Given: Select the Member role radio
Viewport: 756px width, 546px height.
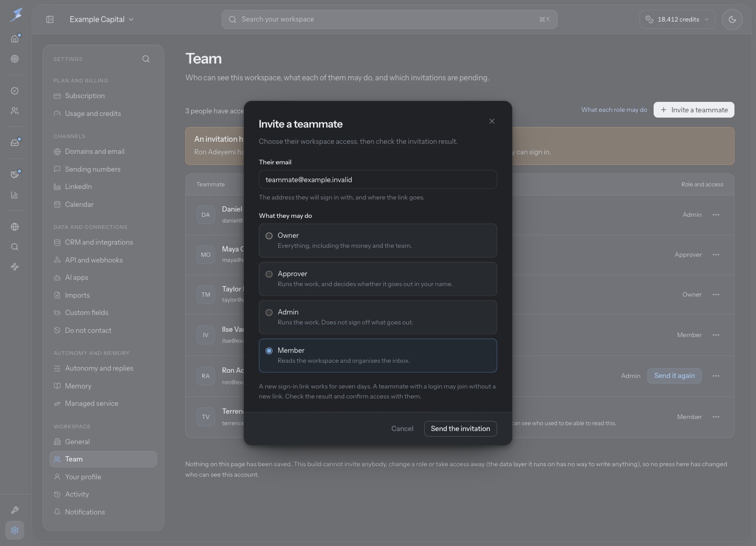Looking at the screenshot, I should [x=269, y=351].
